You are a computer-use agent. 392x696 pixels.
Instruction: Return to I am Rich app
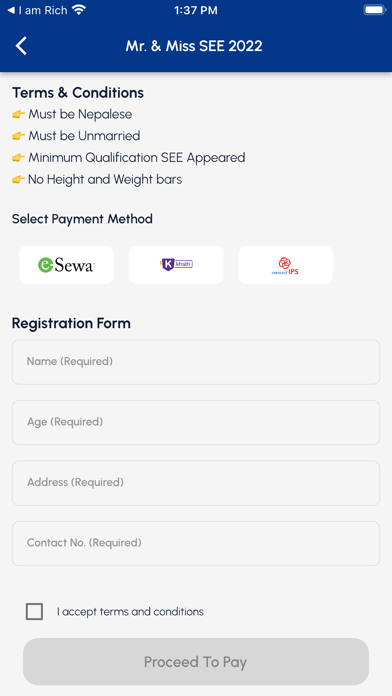coord(38,10)
